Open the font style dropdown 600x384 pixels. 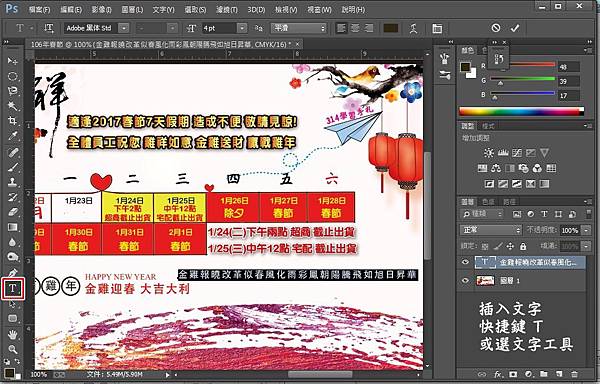coord(173,28)
